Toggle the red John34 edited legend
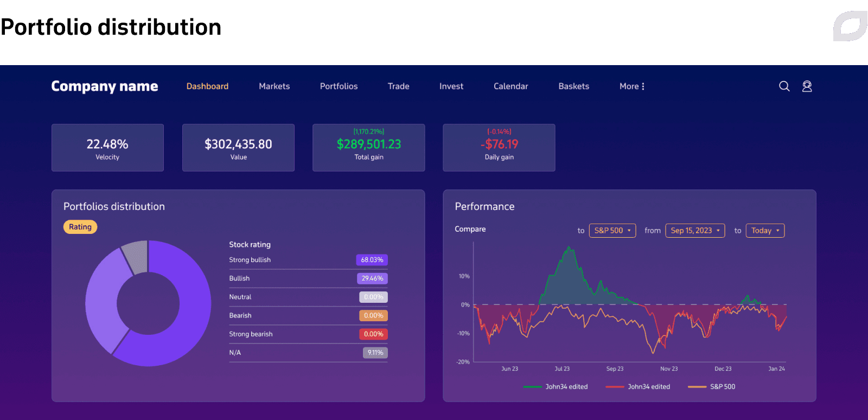868x420 pixels. tap(638, 387)
